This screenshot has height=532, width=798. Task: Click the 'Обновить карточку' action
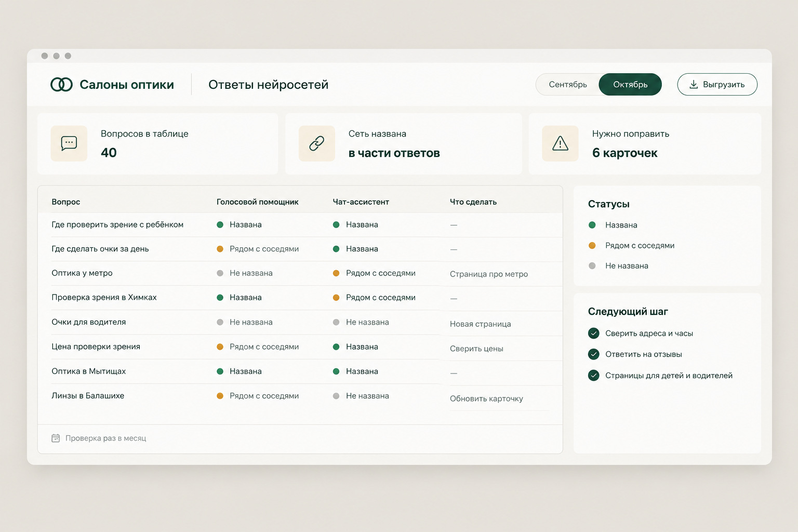tap(486, 399)
